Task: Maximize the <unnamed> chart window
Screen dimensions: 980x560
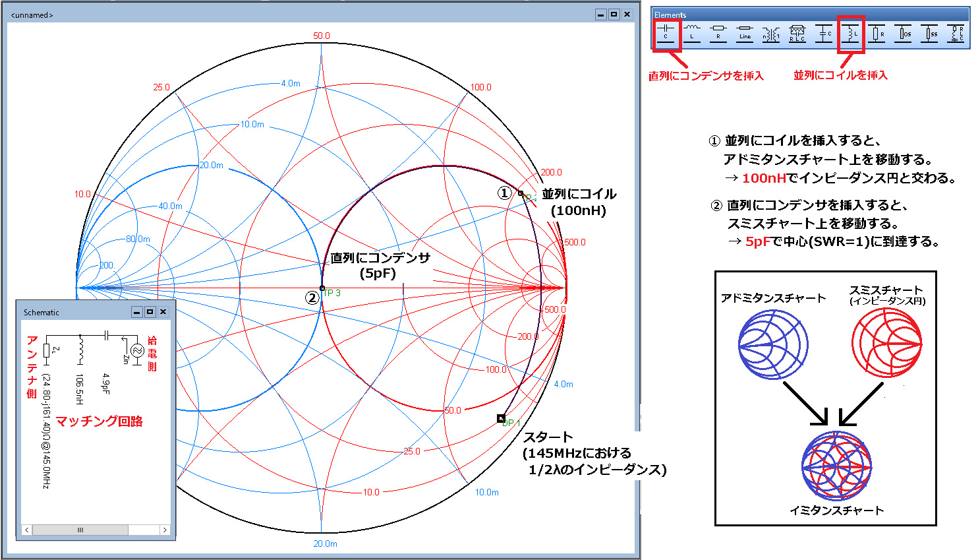Action: click(x=614, y=14)
